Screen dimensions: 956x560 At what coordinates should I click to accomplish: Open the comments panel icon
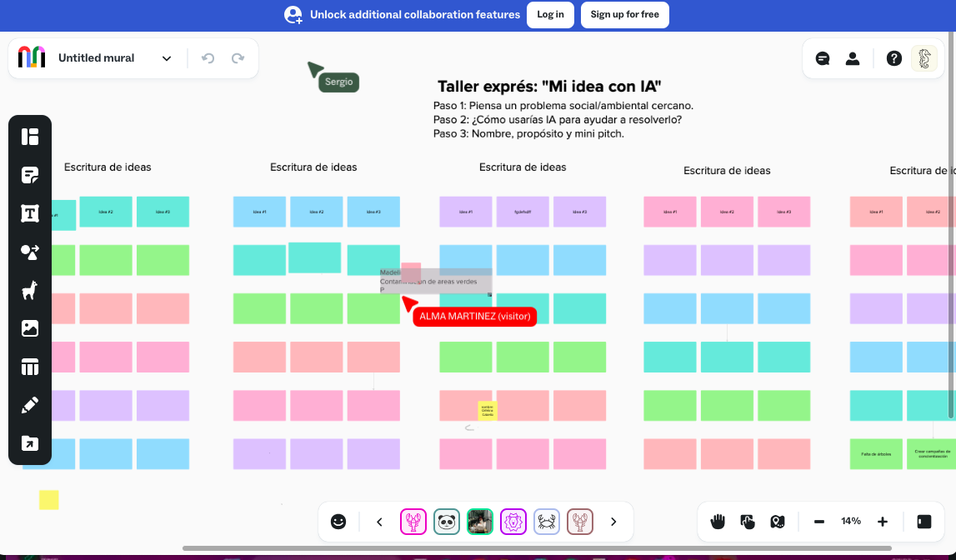click(x=823, y=58)
